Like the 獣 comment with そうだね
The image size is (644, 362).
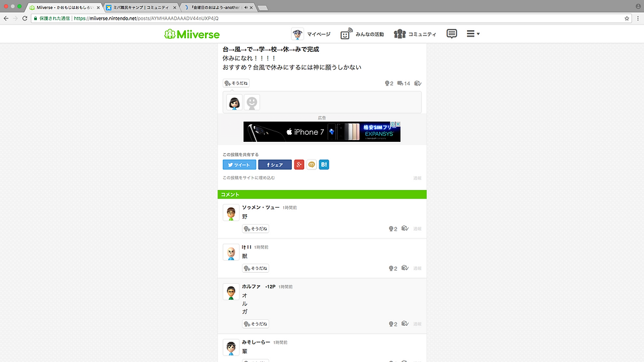point(256,269)
